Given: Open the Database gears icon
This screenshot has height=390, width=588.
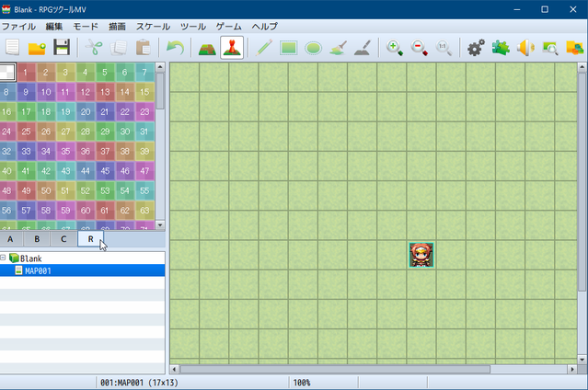Looking at the screenshot, I should [476, 48].
